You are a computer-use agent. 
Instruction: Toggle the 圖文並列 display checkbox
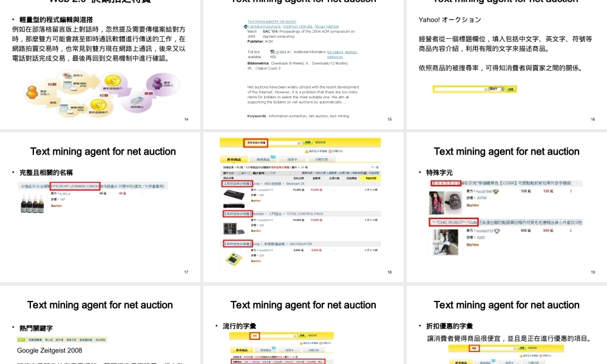pyautogui.click(x=250, y=173)
